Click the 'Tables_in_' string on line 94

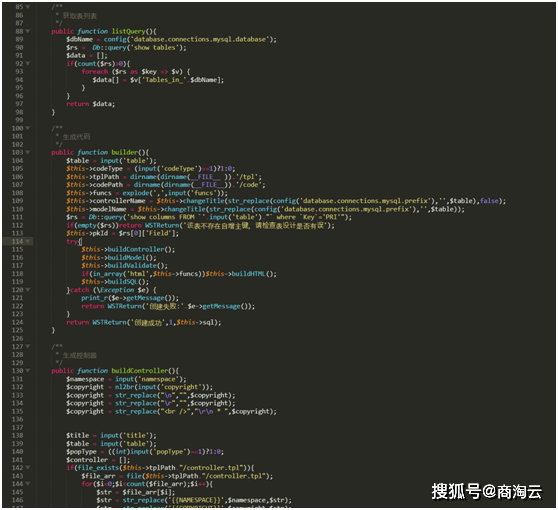(164, 80)
